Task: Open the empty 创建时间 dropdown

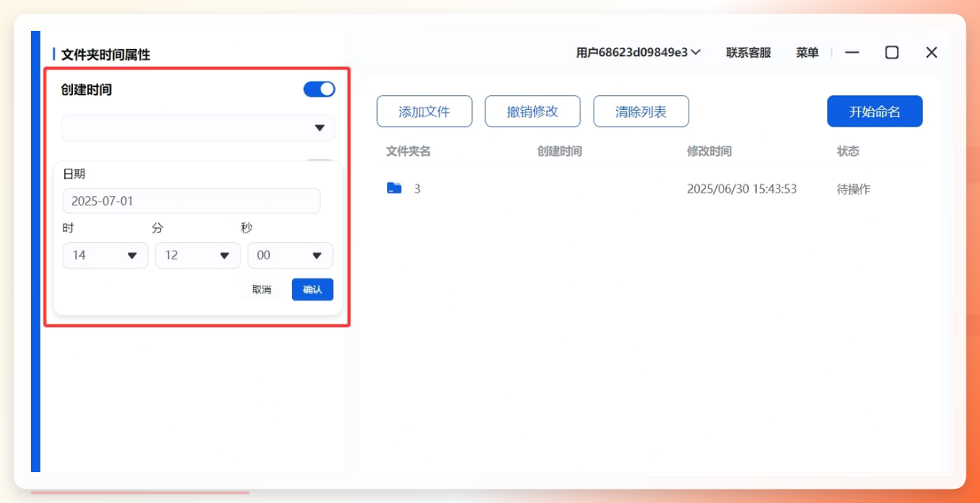Action: coord(198,128)
